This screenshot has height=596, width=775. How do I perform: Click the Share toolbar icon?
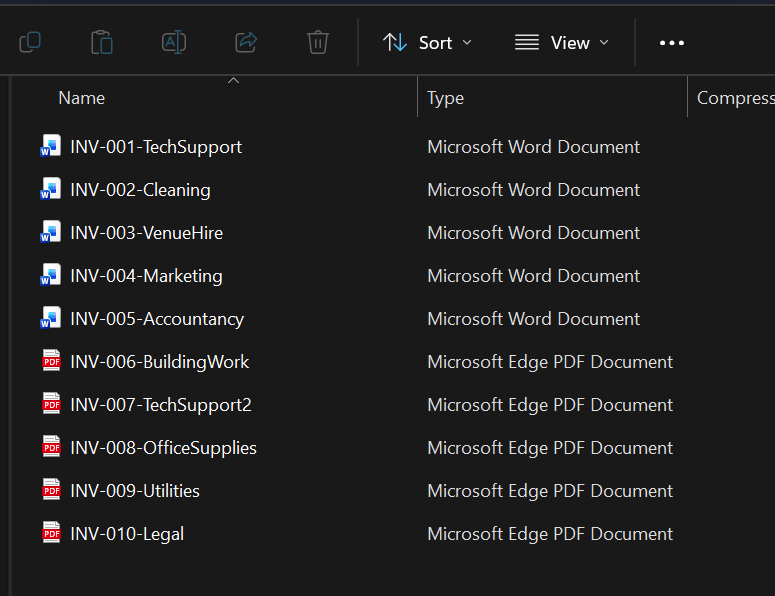[x=246, y=42]
